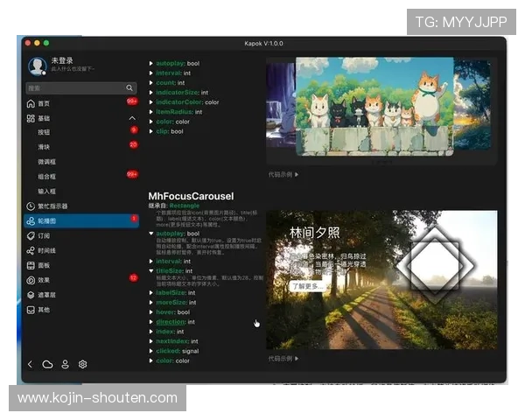This screenshot has height=420, width=525.
Task: Collapse the titleSize property description
Action: [150, 271]
